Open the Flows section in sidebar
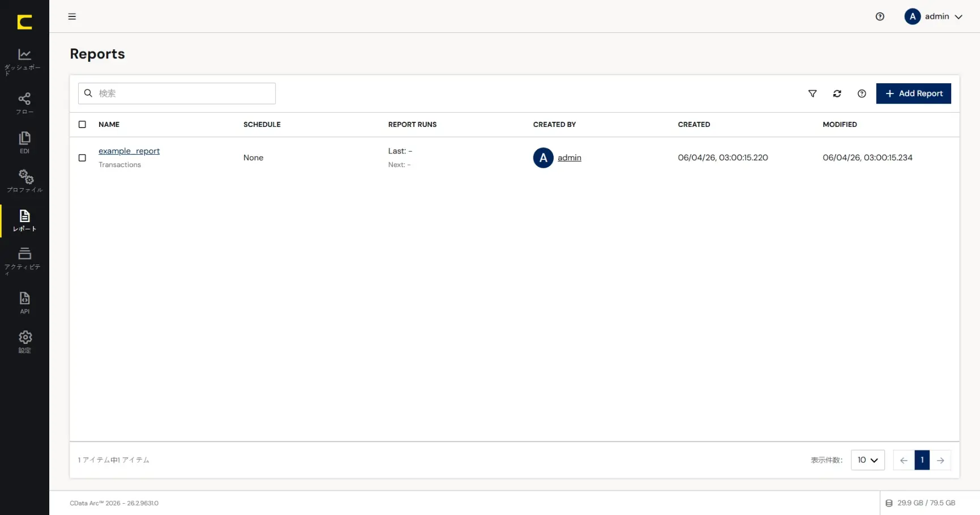 pos(24,104)
